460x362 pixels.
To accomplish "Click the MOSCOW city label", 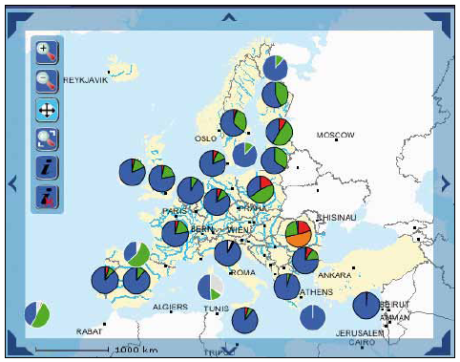I will pyautogui.click(x=335, y=135).
